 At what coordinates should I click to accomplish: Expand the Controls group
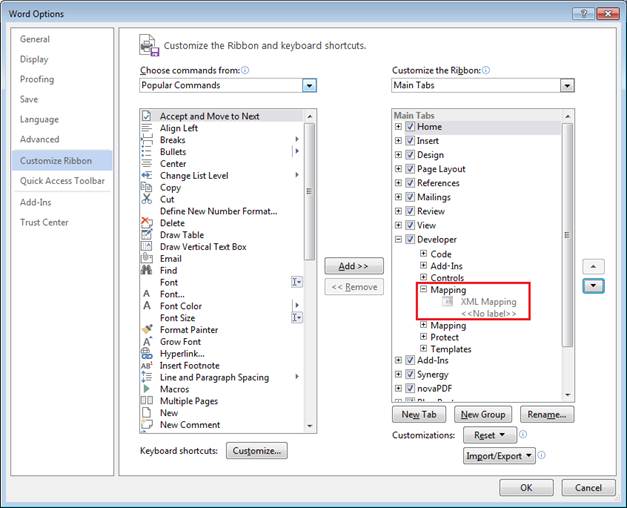[x=423, y=277]
